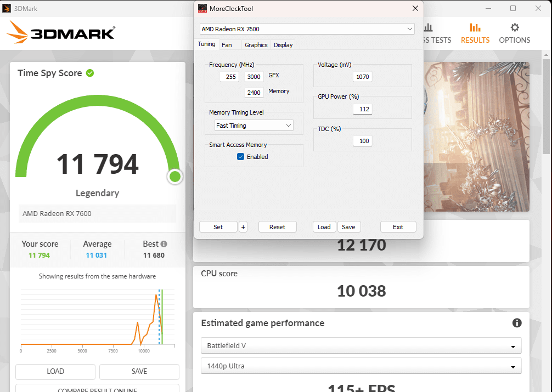Switch to the Display tab

283,45
